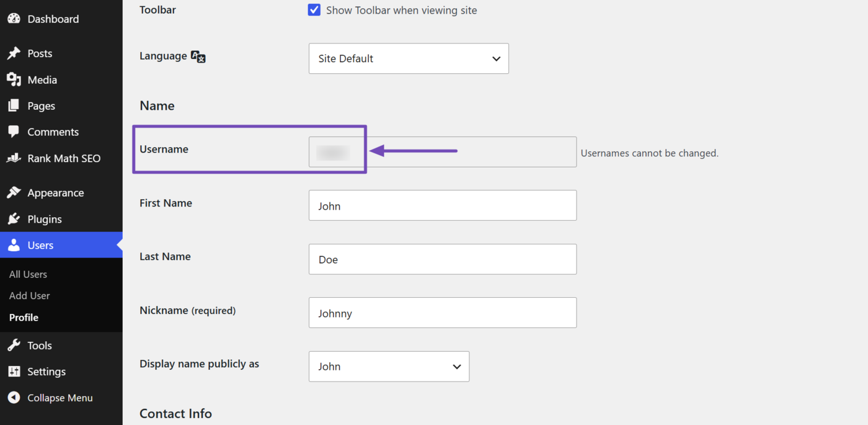This screenshot has width=868, height=425.
Task: Open the Settings menu item
Action: coord(61,371)
